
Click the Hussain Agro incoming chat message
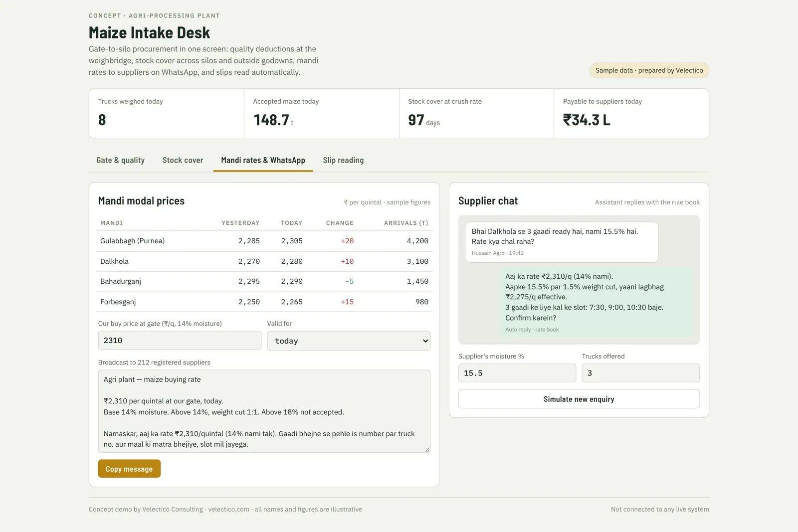562,242
